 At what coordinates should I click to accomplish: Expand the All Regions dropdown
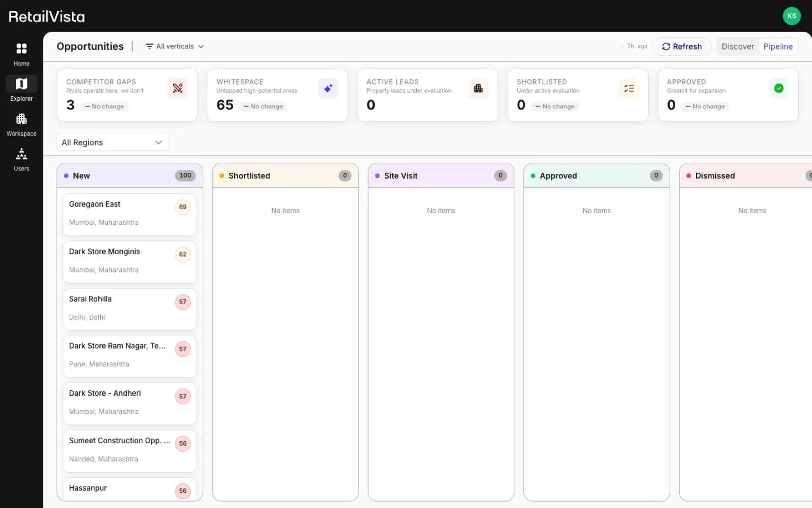tap(113, 142)
